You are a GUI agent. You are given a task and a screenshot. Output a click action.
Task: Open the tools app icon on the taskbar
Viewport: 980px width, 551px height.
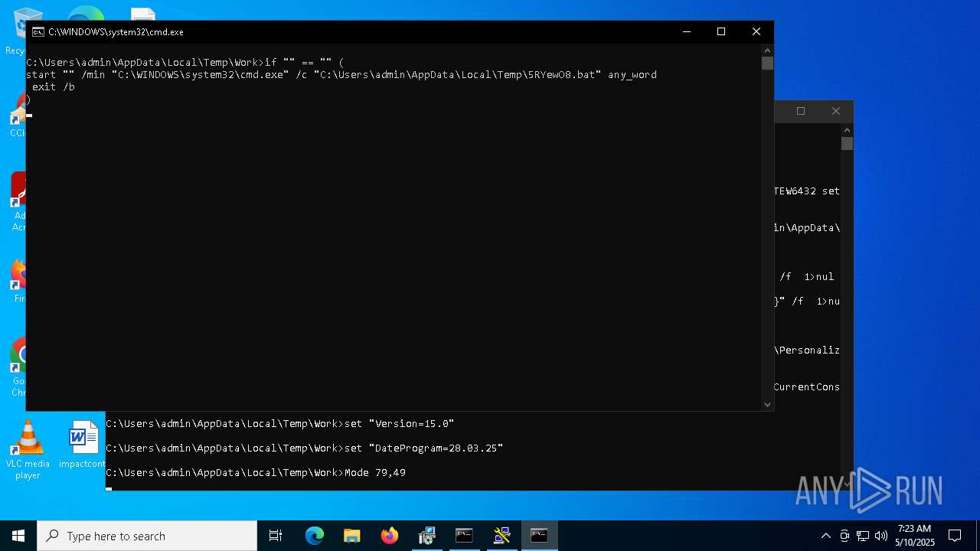point(502,536)
